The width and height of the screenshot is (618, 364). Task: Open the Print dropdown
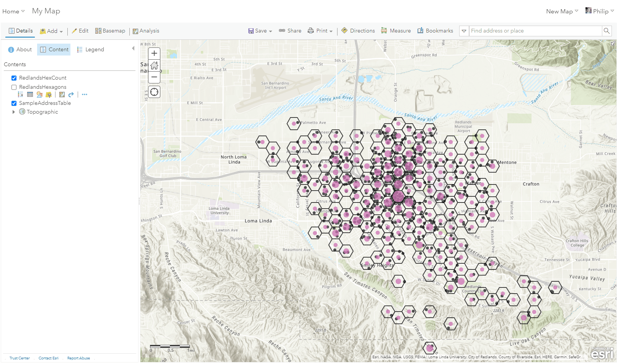(x=320, y=31)
